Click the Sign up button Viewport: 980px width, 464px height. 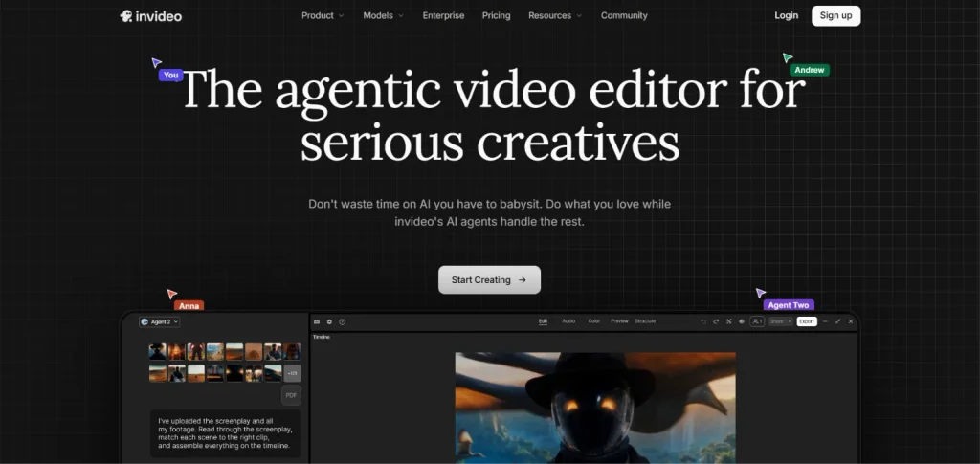pyautogui.click(x=835, y=15)
